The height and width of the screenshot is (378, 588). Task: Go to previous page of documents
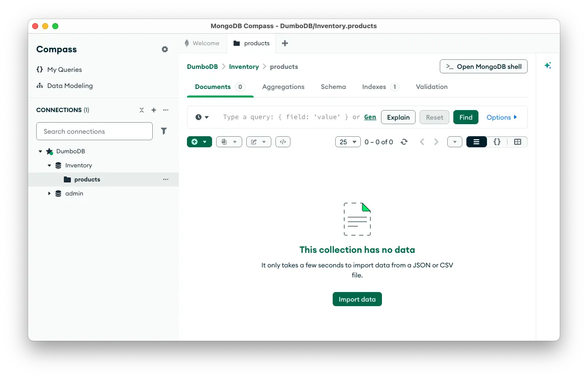pos(422,142)
